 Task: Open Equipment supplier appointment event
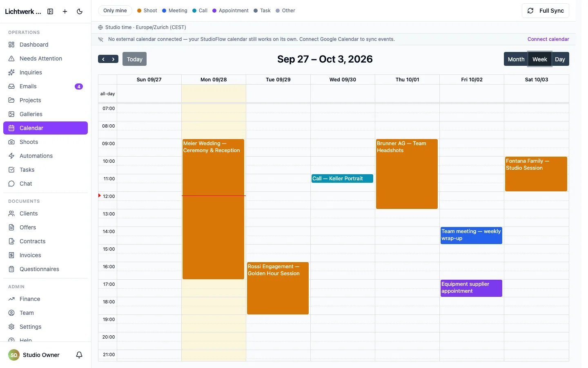pyautogui.click(x=471, y=288)
